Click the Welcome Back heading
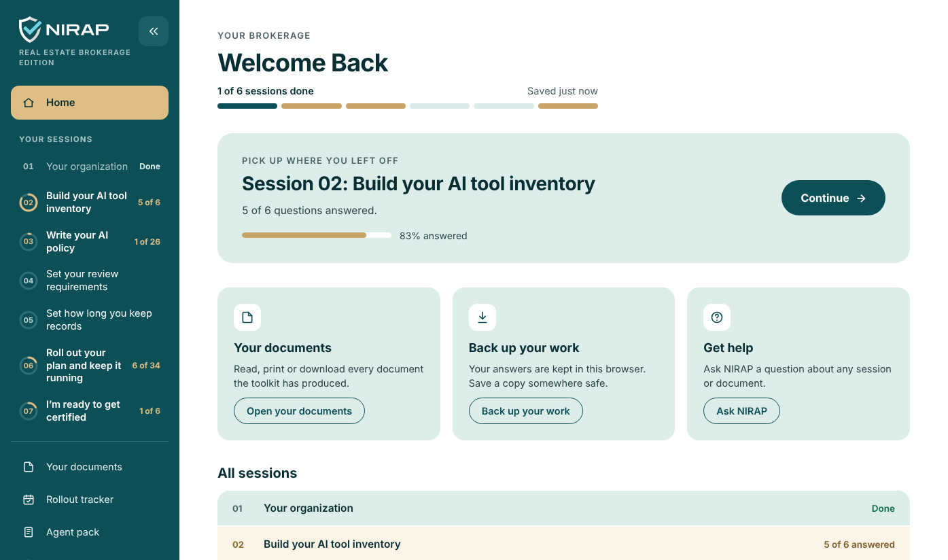The image size is (948, 560). pyautogui.click(x=302, y=63)
